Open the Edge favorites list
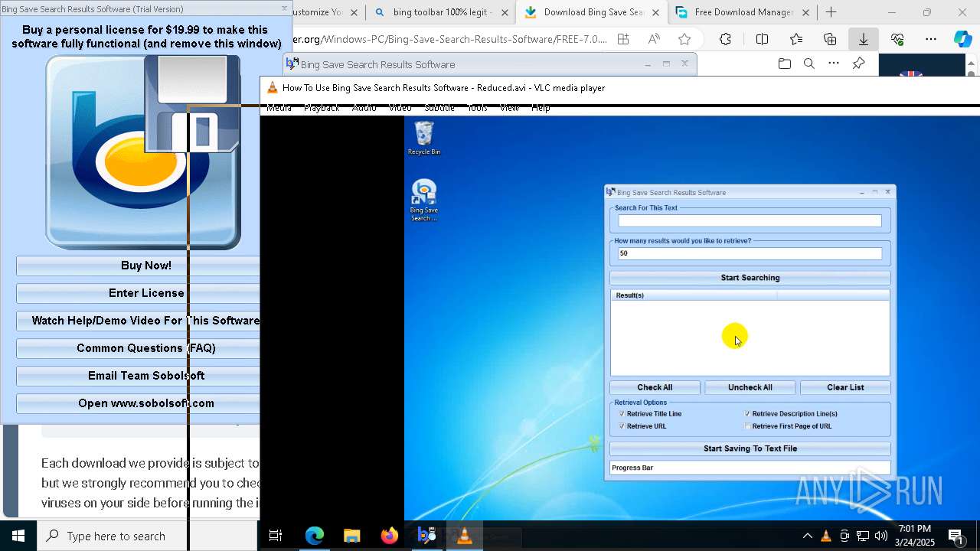 click(796, 39)
